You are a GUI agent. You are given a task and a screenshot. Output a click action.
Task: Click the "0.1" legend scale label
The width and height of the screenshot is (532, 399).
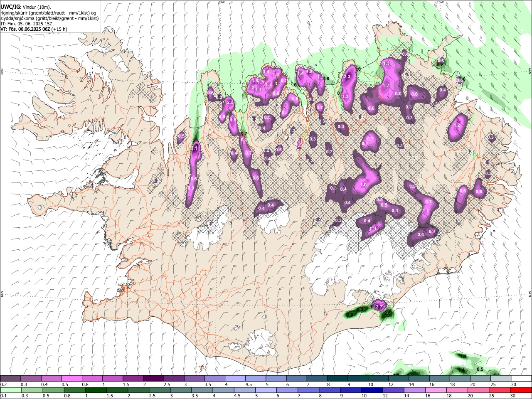click(4, 396)
